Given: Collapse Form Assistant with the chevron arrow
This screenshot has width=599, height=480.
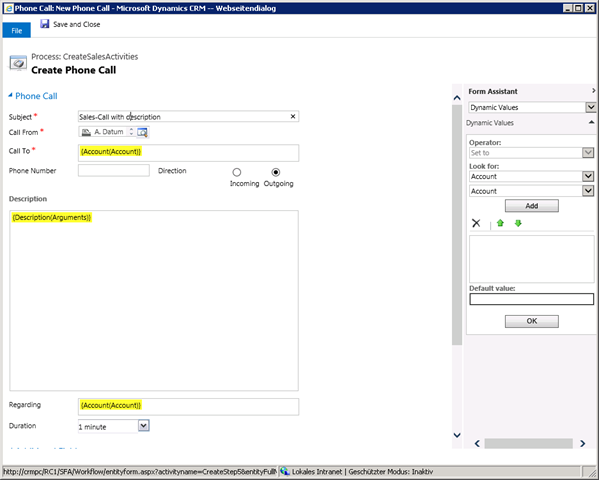Looking at the screenshot, I should click(x=593, y=91).
